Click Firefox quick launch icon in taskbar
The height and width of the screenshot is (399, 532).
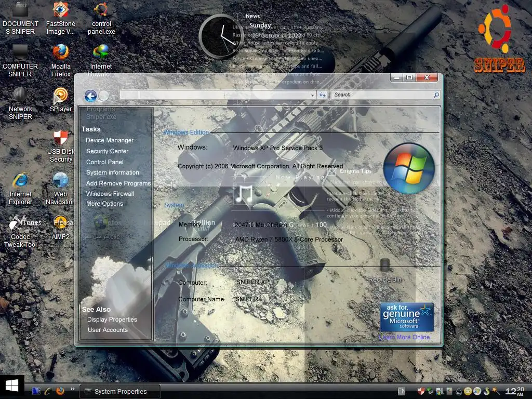click(60, 391)
